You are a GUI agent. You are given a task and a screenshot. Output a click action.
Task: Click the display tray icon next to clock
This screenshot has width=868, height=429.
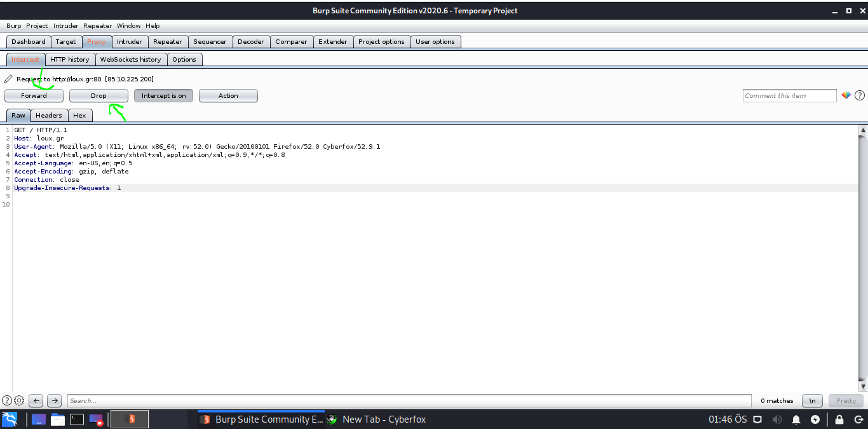[757, 419]
